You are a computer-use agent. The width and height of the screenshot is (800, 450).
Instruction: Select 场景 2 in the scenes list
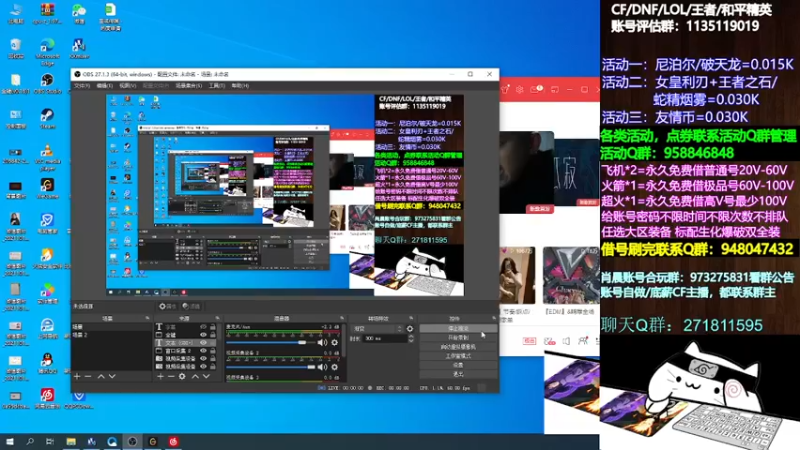[111, 335]
